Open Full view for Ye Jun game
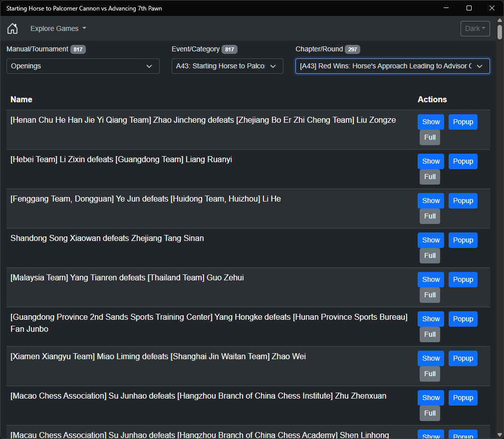The height and width of the screenshot is (439, 504). coord(430,217)
